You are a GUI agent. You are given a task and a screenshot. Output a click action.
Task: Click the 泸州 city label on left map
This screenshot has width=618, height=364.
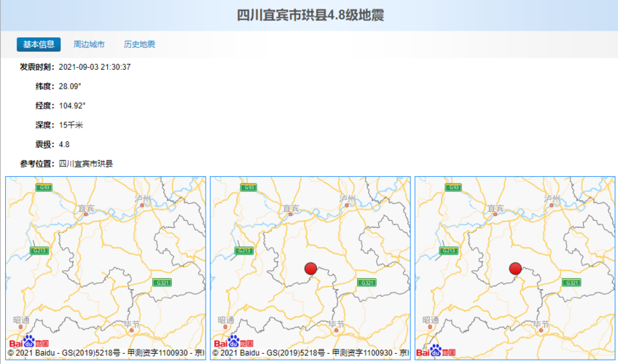tap(143, 199)
